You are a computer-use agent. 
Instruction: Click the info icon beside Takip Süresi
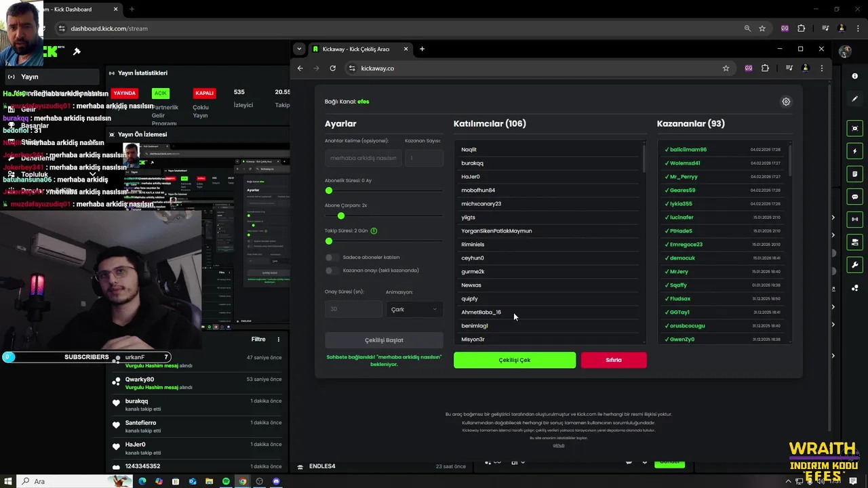[374, 230]
